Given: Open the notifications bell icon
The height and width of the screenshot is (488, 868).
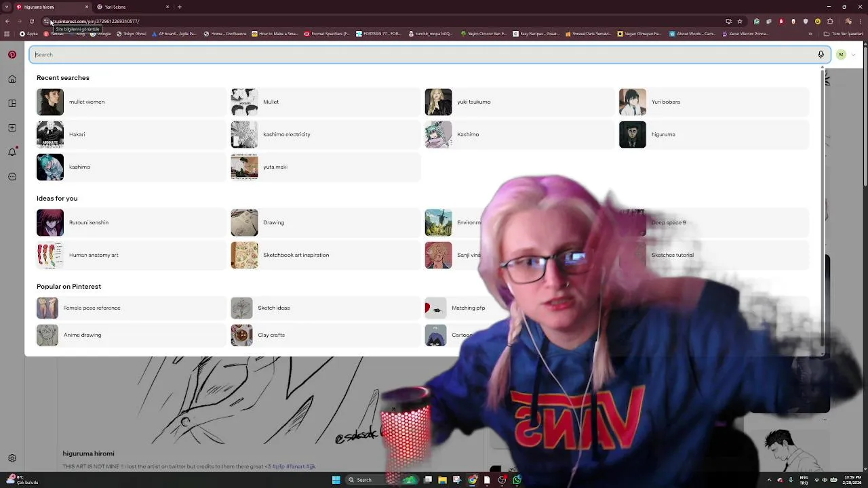Looking at the screenshot, I should coord(12,152).
